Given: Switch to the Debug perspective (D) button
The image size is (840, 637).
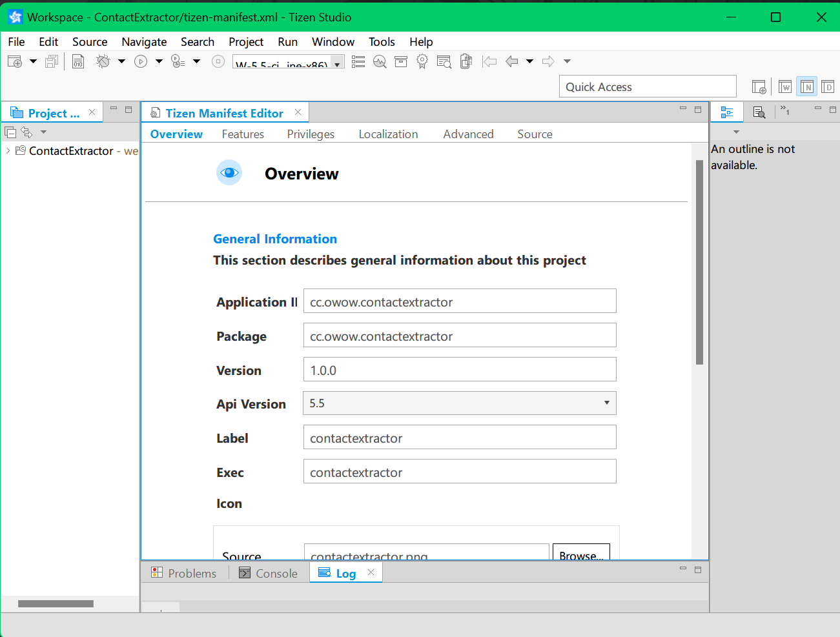Looking at the screenshot, I should point(828,87).
